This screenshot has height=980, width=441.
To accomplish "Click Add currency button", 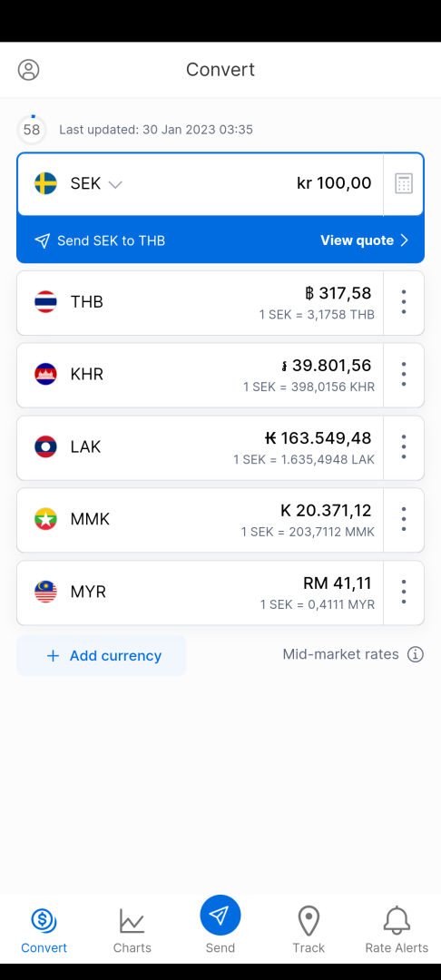I will point(102,656).
